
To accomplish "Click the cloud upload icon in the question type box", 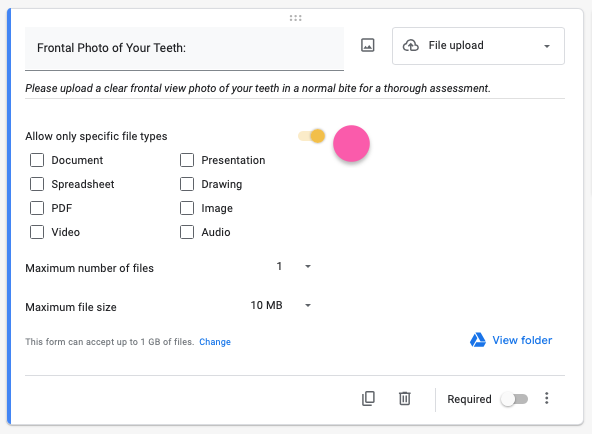I will pyautogui.click(x=410, y=46).
